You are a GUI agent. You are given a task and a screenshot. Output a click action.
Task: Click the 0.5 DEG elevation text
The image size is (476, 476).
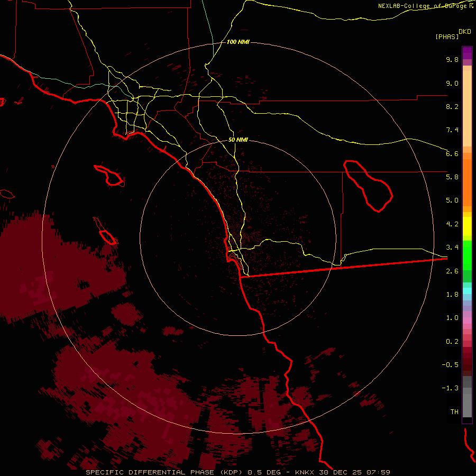point(265,472)
